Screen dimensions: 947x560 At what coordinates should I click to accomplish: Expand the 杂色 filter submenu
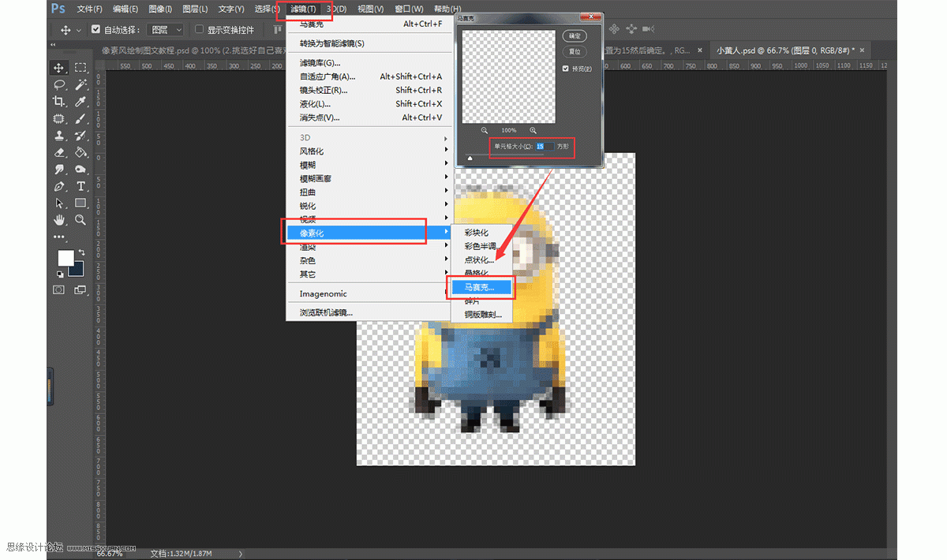pyautogui.click(x=369, y=260)
